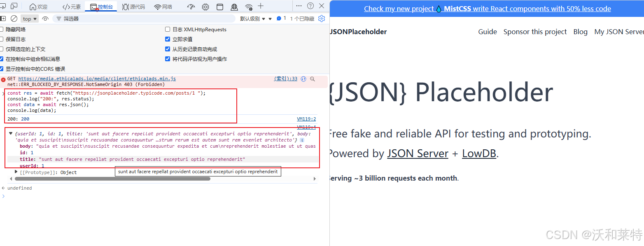Follow the LowDB link
The width and height of the screenshot is (644, 246).
click(479, 153)
